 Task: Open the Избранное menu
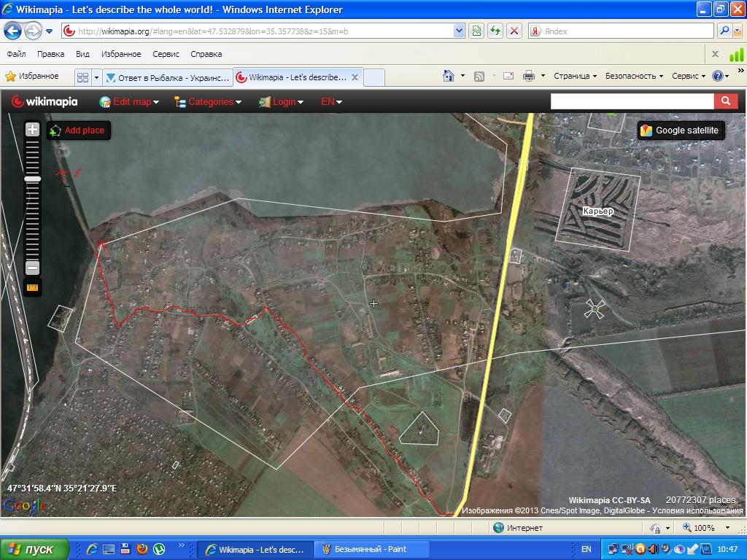pyautogui.click(x=120, y=54)
